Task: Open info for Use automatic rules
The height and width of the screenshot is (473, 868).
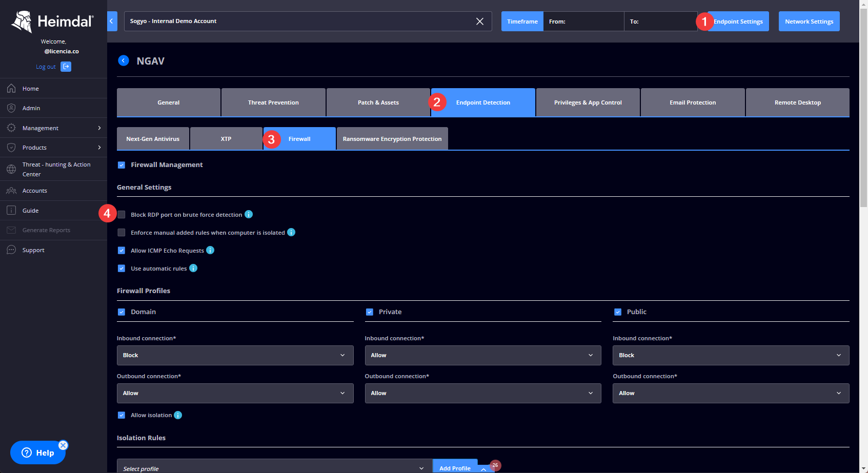Action: coord(193,268)
